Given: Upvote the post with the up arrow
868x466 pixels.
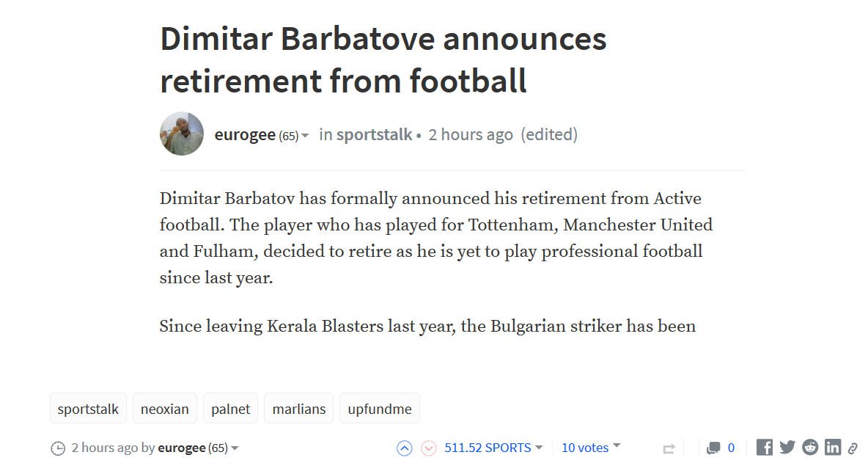Looking at the screenshot, I should [x=404, y=448].
